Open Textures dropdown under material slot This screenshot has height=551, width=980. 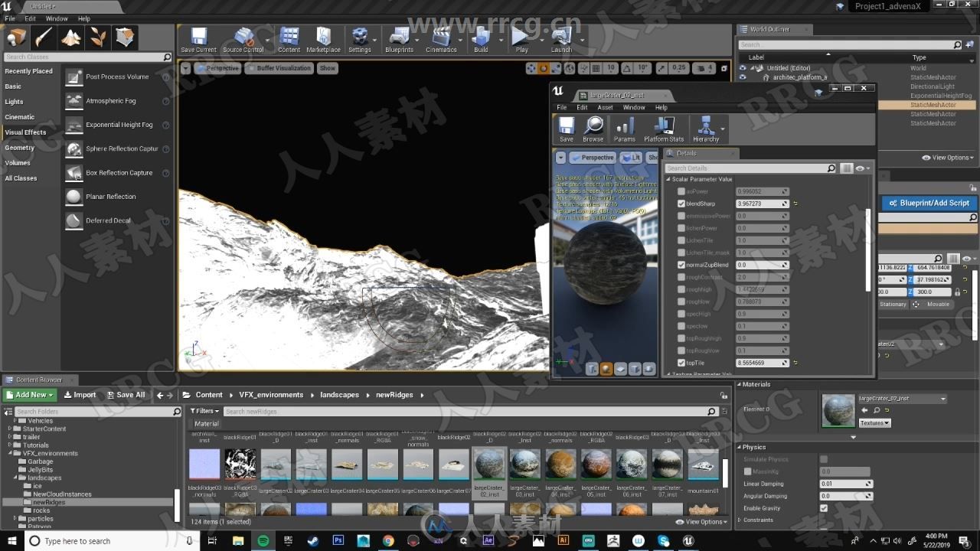tap(874, 422)
